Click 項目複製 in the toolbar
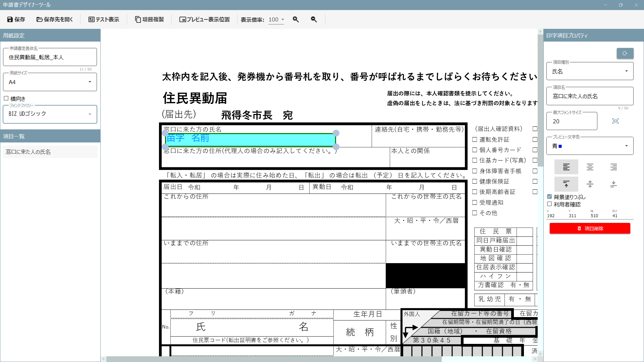 point(150,19)
